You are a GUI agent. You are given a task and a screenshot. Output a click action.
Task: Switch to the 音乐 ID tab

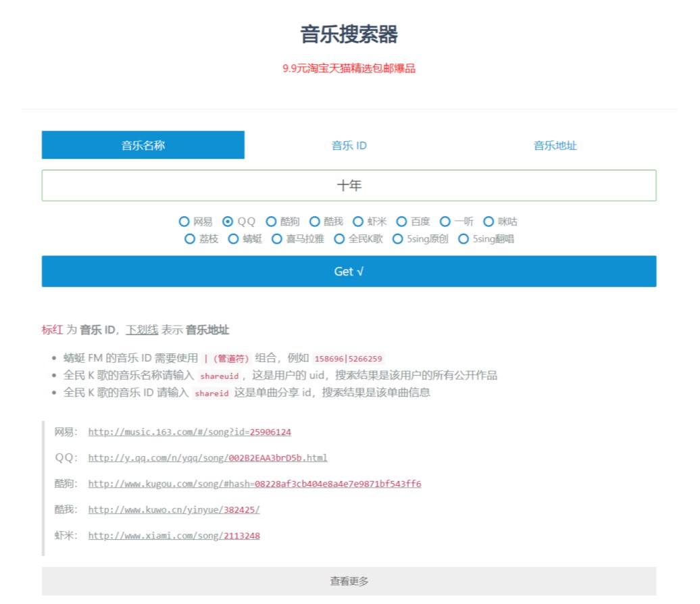[x=349, y=145]
